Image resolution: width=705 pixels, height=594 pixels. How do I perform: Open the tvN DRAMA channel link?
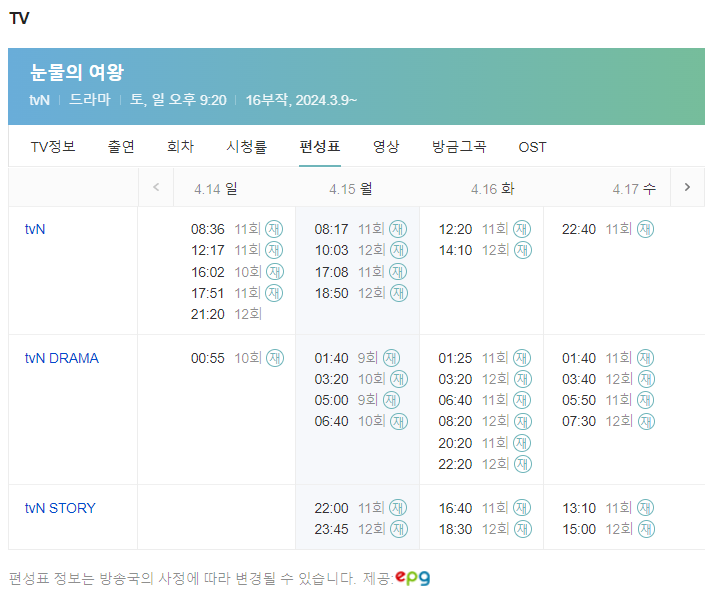[x=62, y=358]
